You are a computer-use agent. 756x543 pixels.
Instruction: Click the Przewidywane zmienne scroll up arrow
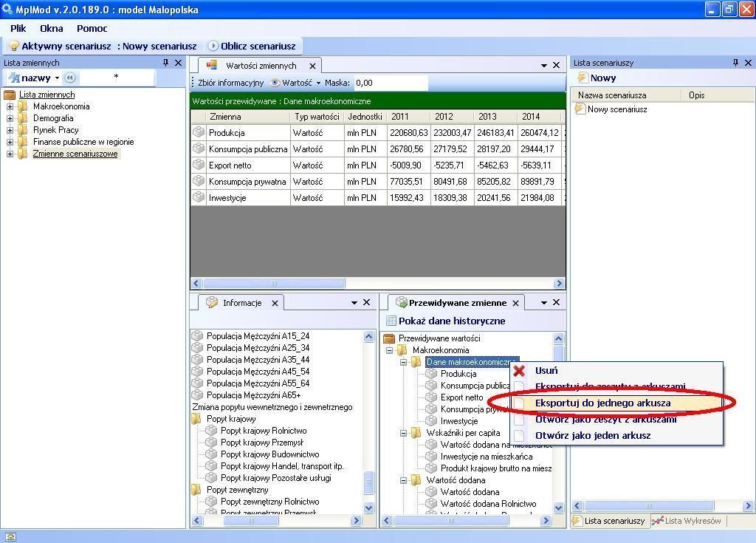558,338
